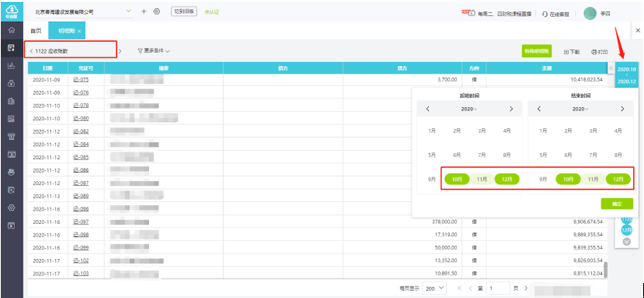644x298 pixels.
Task: Click the green 未认证 link
Action: [x=211, y=12]
